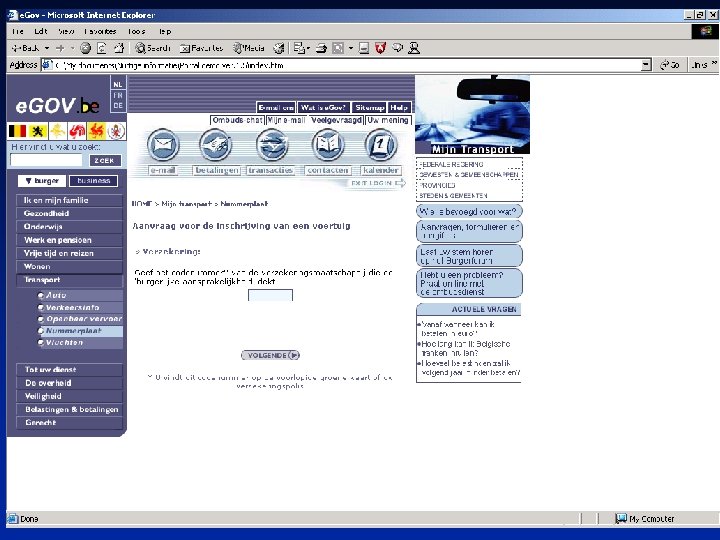Open the View menu

[x=66, y=31]
